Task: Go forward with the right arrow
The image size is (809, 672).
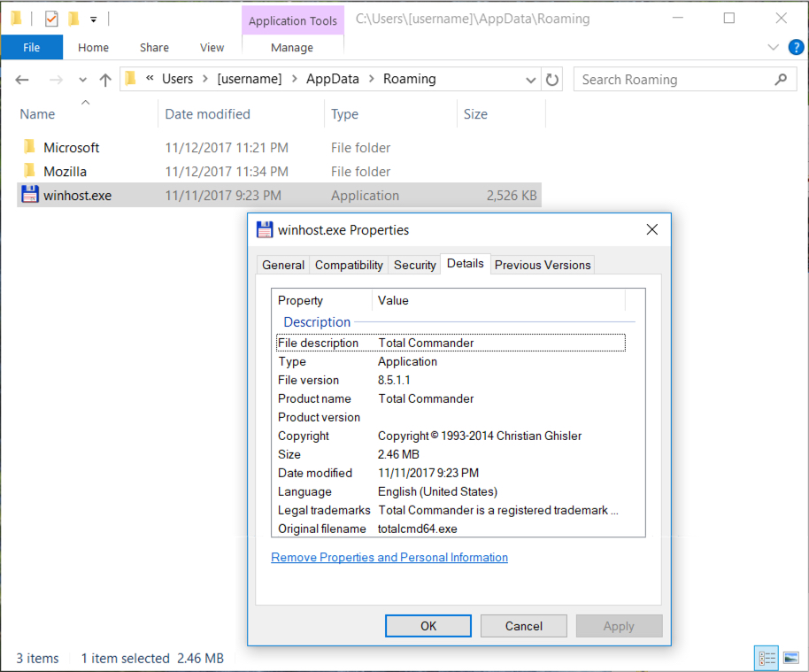Action: tap(56, 80)
